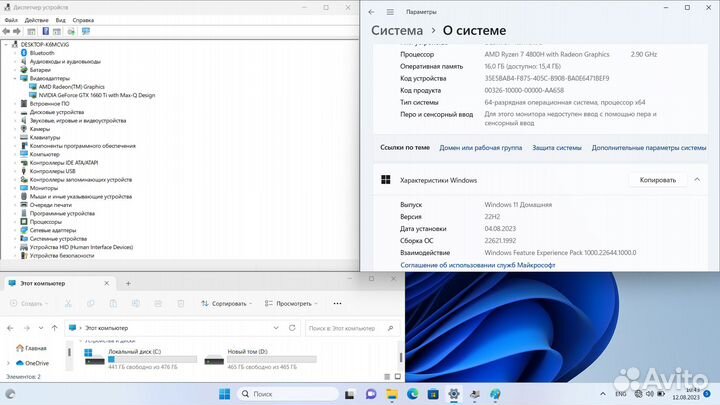Select AMD Radeon(TM) Graphics adapter
This screenshot has width=720, height=405.
(72, 87)
